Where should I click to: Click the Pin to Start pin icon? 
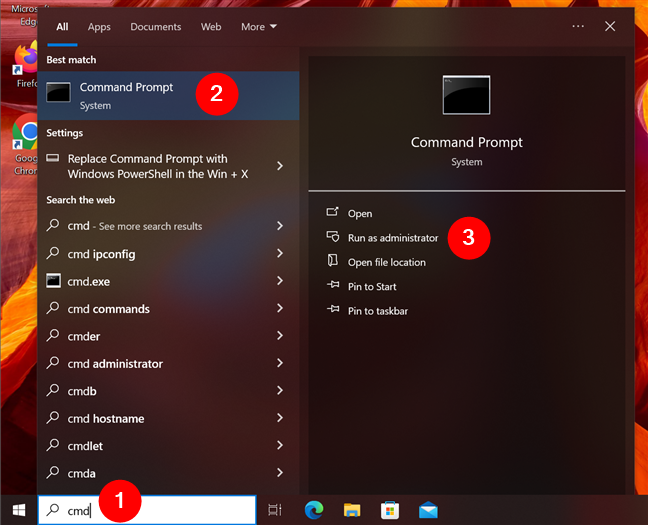333,285
